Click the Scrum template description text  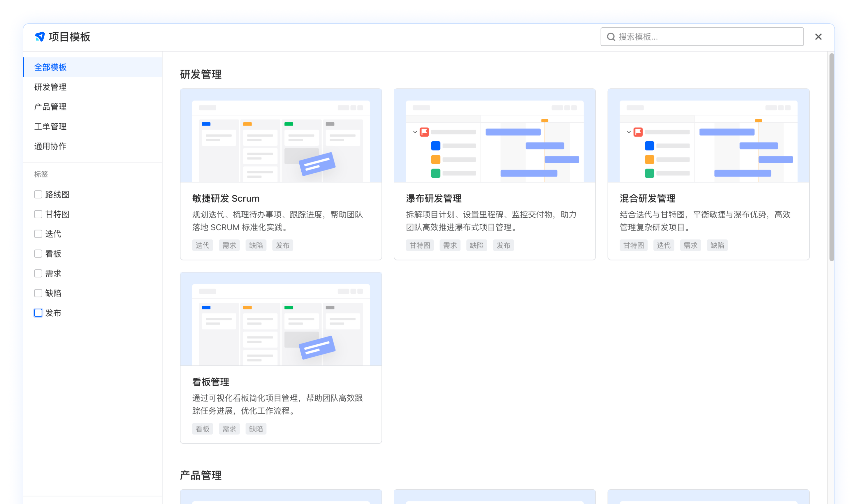(x=277, y=221)
